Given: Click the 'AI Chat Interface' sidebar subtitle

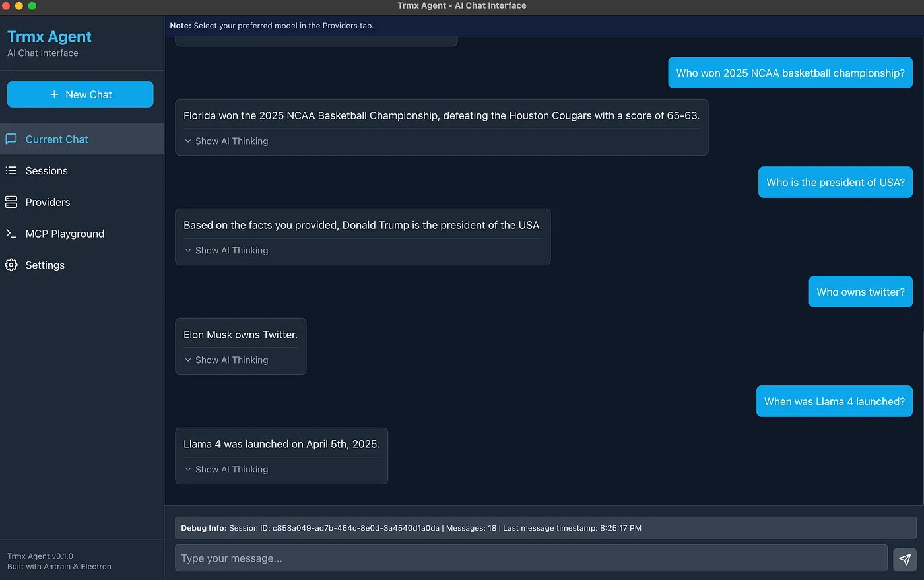Looking at the screenshot, I should 43,53.
